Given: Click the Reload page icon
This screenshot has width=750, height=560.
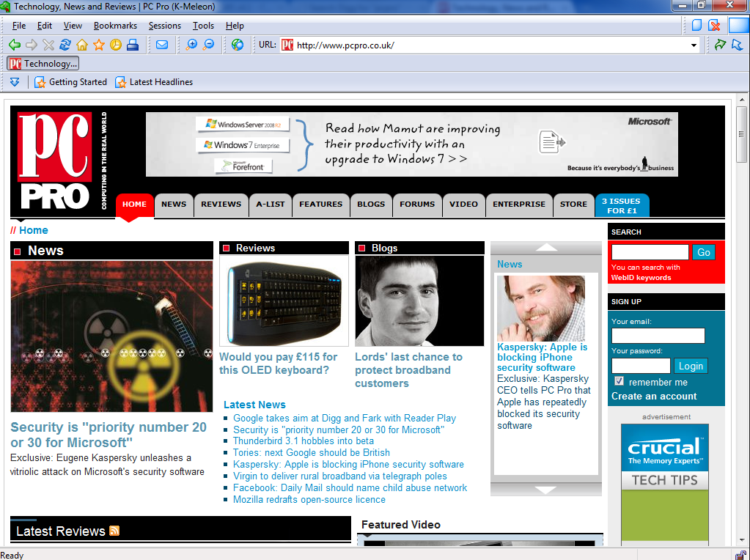Looking at the screenshot, I should point(65,45).
